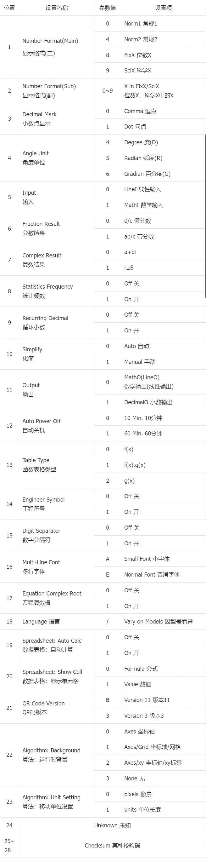
Task: Click the '参数值' column header
Action: (x=108, y=8)
